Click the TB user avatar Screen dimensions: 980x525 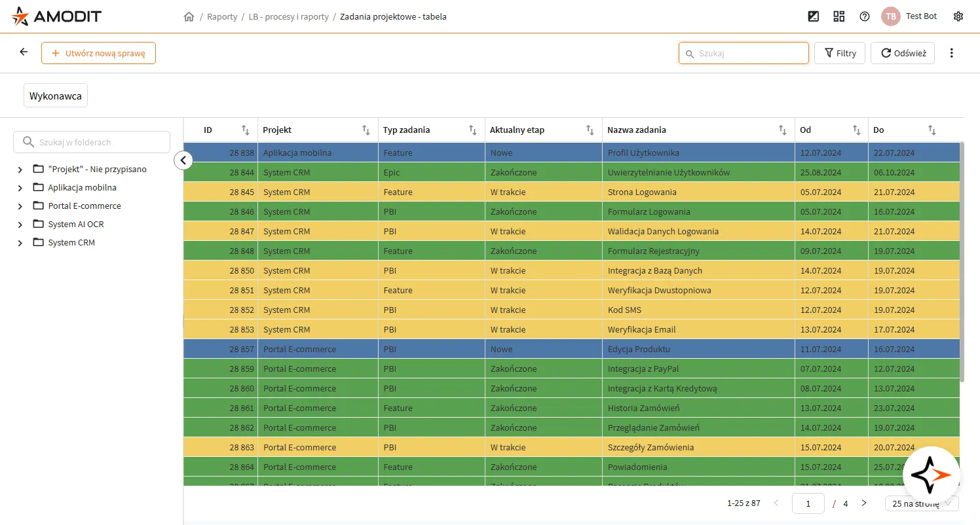891,16
